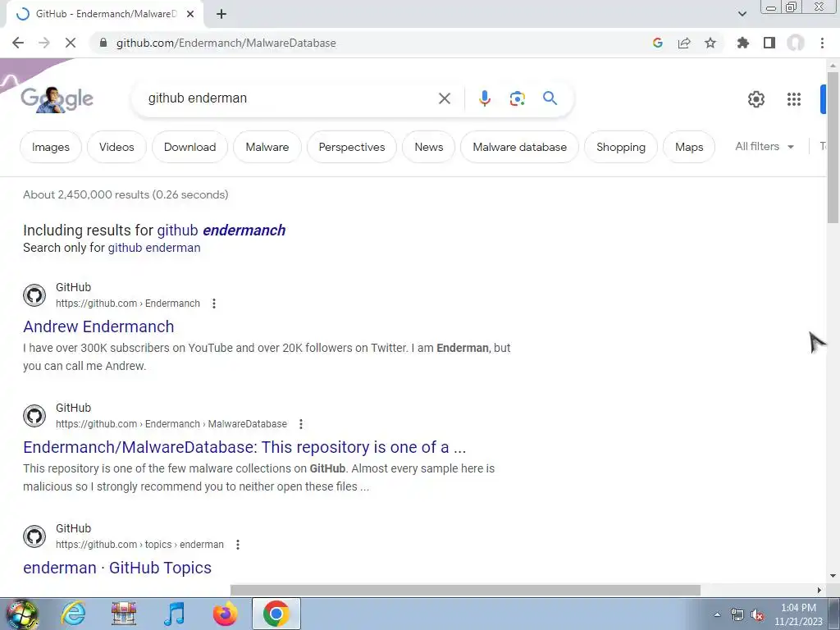Expand the tab search chevron
The image size is (840, 630).
[742, 14]
